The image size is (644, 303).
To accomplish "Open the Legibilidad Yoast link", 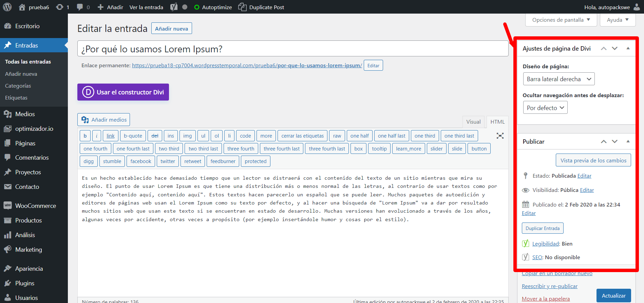I will [545, 244].
